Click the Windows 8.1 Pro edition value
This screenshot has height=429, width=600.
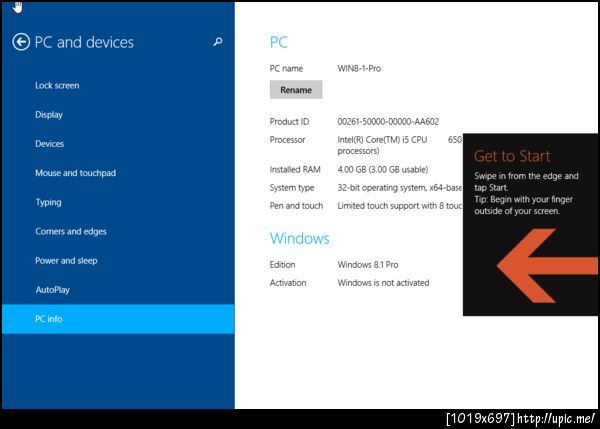tap(368, 264)
